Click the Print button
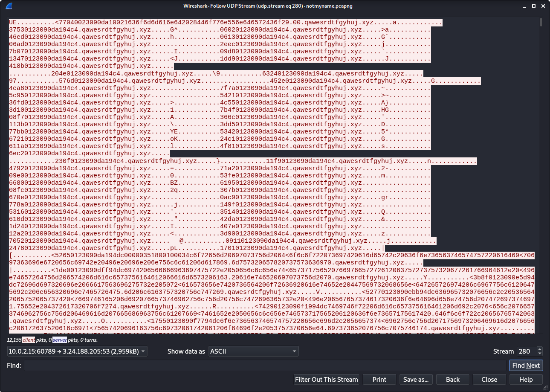This screenshot has width=550, height=392. pos(379,380)
